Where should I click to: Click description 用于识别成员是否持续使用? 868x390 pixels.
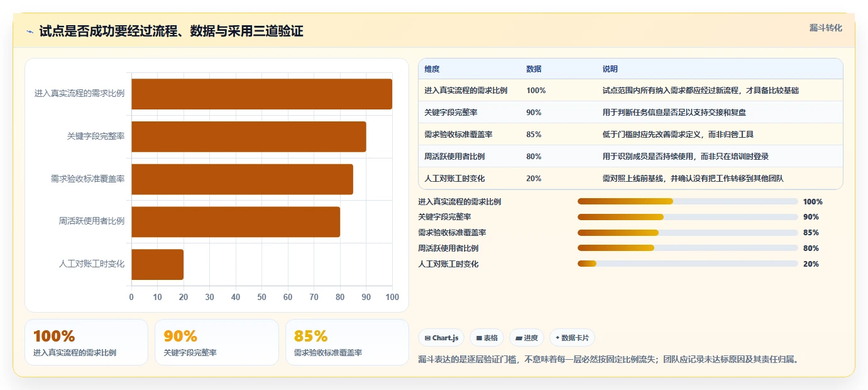(x=686, y=157)
